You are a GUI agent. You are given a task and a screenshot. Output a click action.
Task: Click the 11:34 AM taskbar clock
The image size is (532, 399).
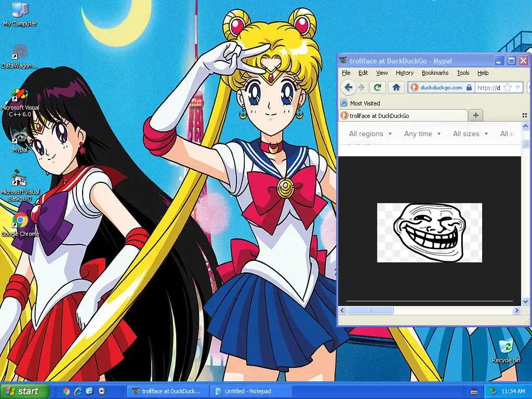click(x=513, y=391)
